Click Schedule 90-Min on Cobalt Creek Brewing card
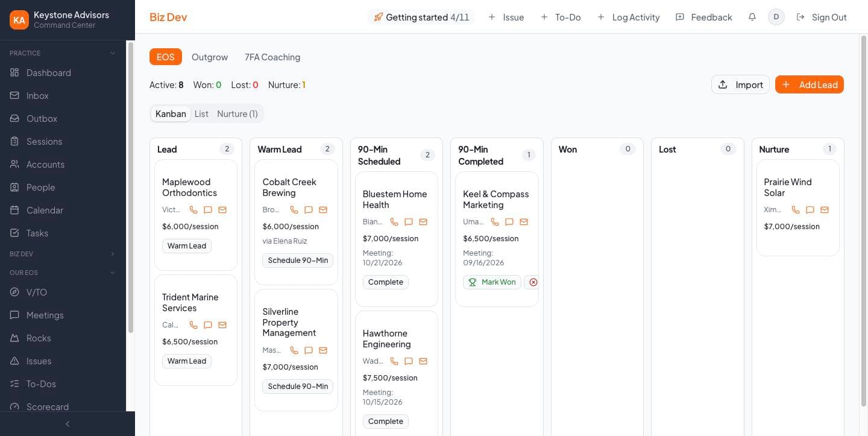Screen dimensions: 868x436 [x=298, y=261]
